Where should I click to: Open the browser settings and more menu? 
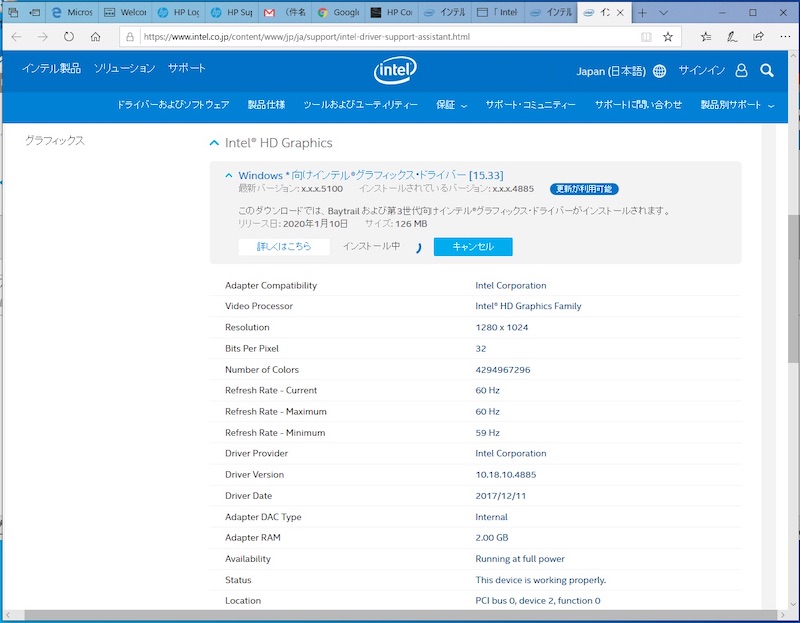[785, 37]
